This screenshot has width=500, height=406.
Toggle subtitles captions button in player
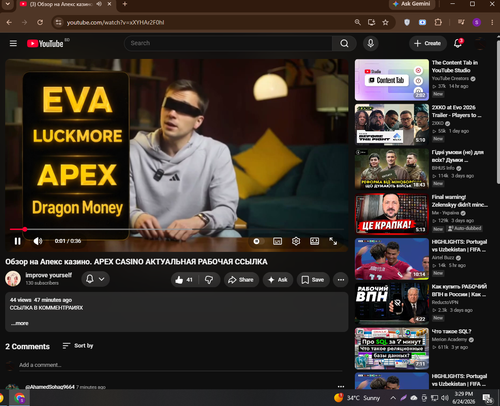(277, 241)
